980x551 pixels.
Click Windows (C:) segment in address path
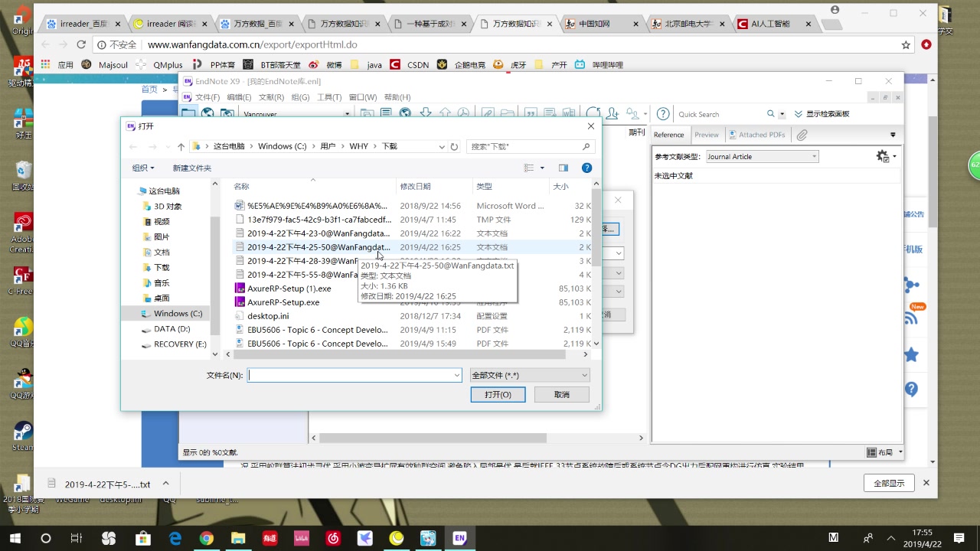click(282, 146)
